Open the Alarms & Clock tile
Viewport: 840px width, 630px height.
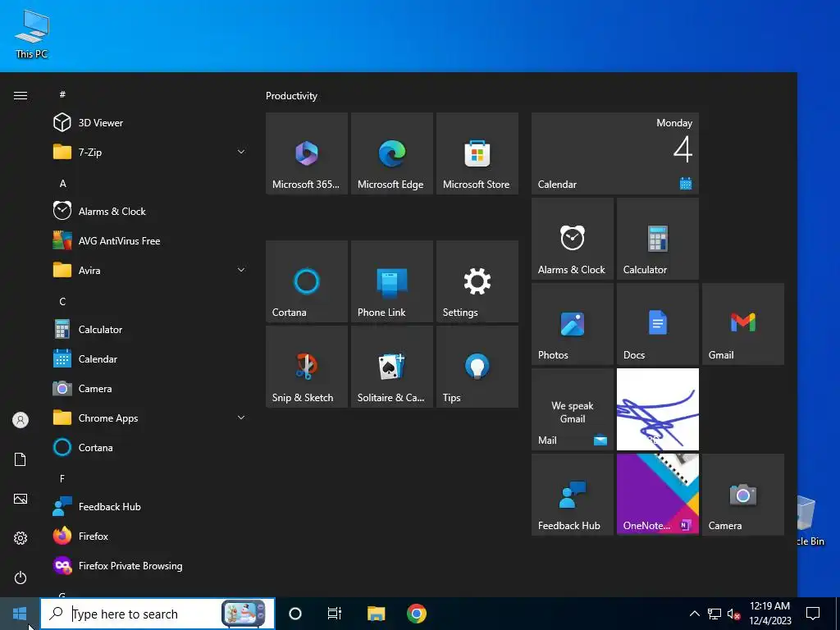tap(572, 239)
